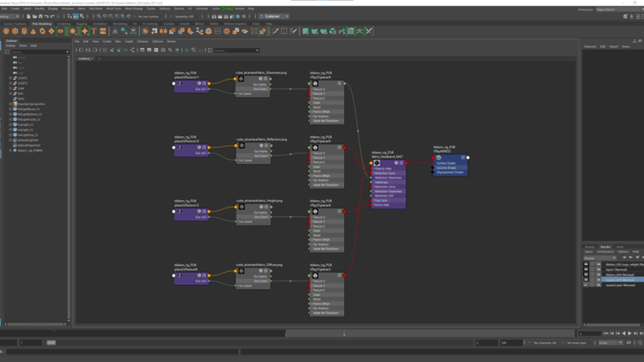Viewport: 644px width, 362px height.
Task: Open the node editor Graph menu
Action: 129,41
